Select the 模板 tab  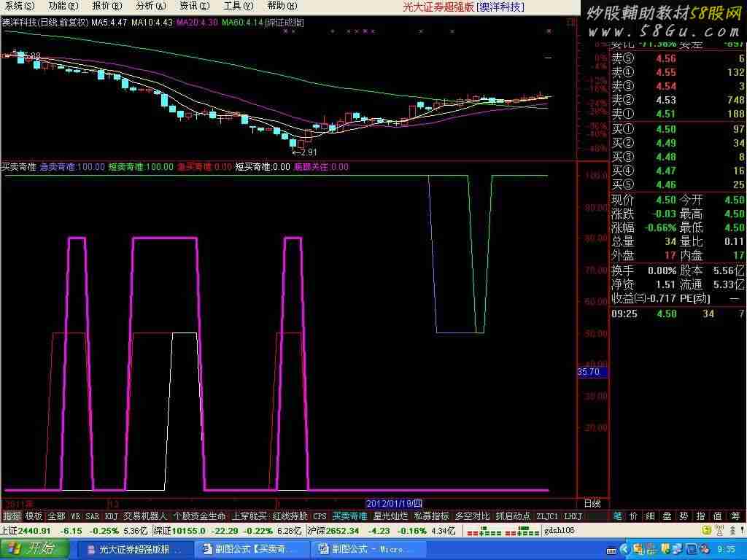[34, 516]
